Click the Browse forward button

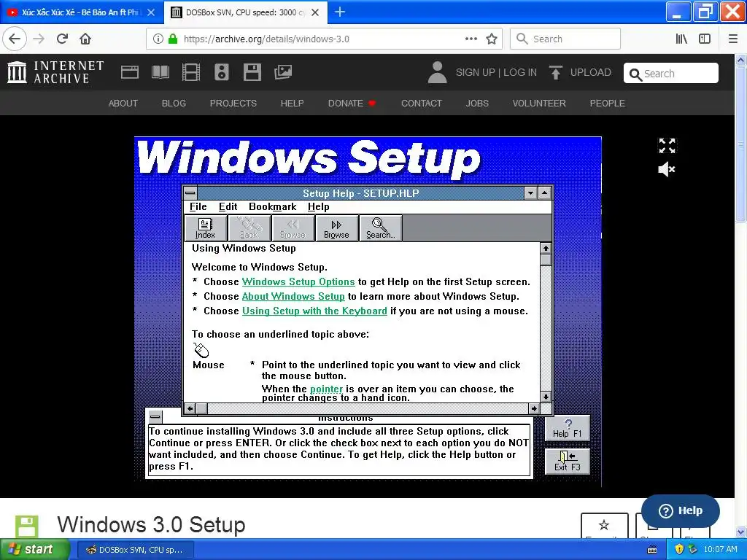(336, 228)
